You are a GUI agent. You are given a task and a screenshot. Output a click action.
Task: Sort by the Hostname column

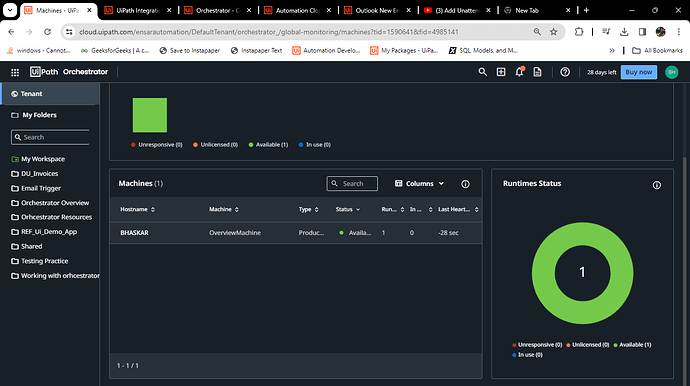coord(138,210)
